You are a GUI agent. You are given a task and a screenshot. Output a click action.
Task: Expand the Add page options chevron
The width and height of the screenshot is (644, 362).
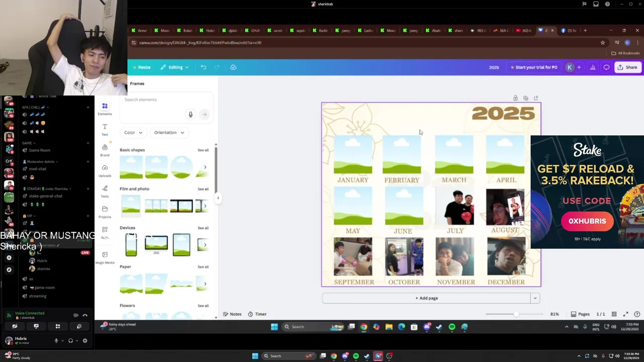(x=535, y=298)
